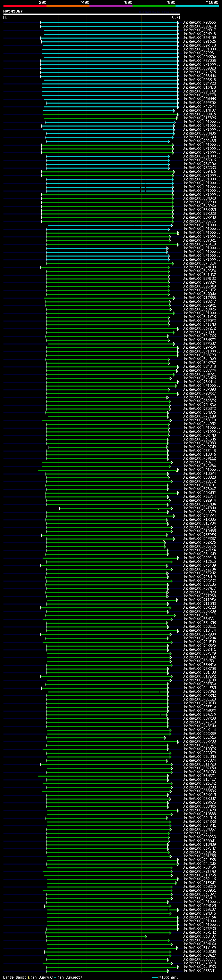
Task: Select hit label UniRef100_B8C600
Action: tap(199, 137)
